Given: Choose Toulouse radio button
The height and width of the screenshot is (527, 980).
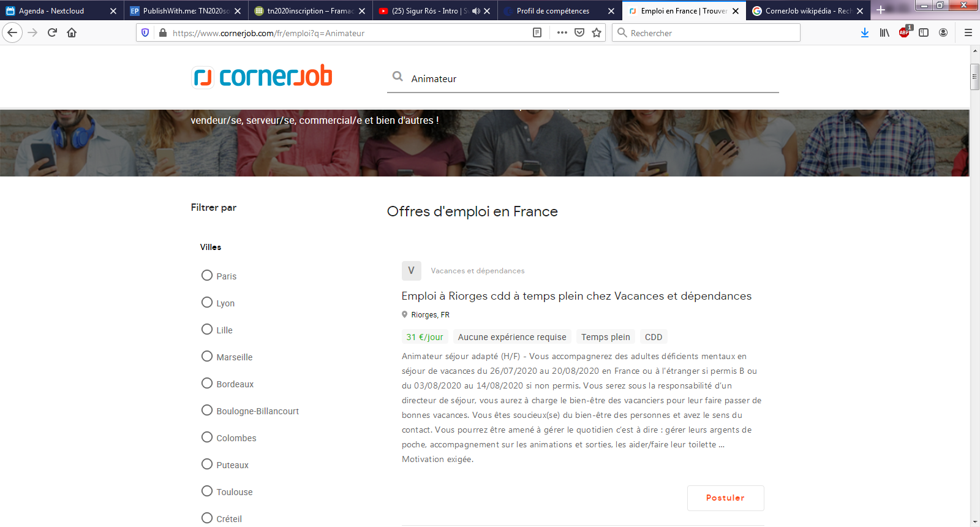Looking at the screenshot, I should pyautogui.click(x=207, y=491).
